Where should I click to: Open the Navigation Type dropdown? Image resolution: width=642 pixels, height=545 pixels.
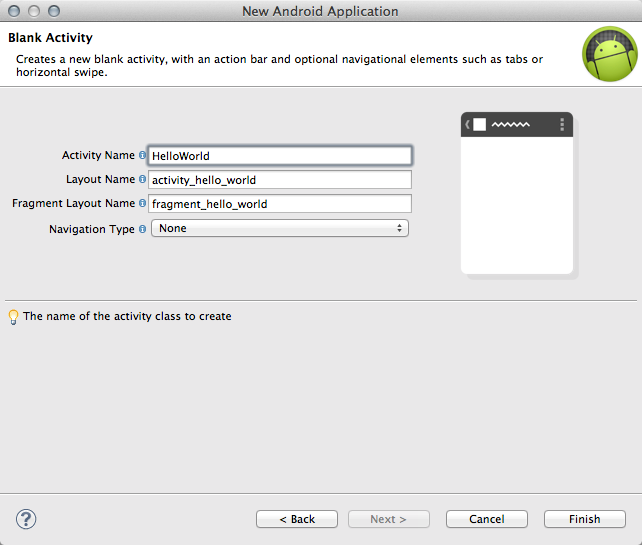click(279, 229)
